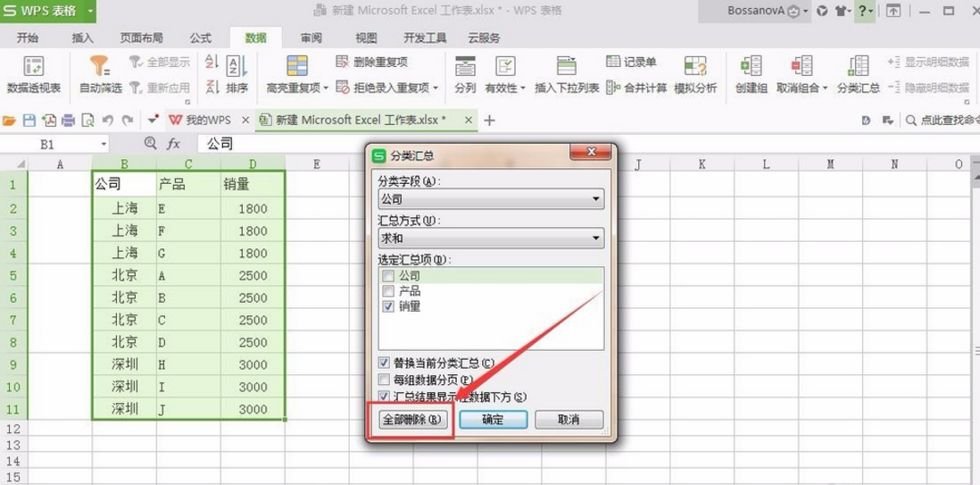Undo the last action
The height and width of the screenshot is (485, 980).
107,121
